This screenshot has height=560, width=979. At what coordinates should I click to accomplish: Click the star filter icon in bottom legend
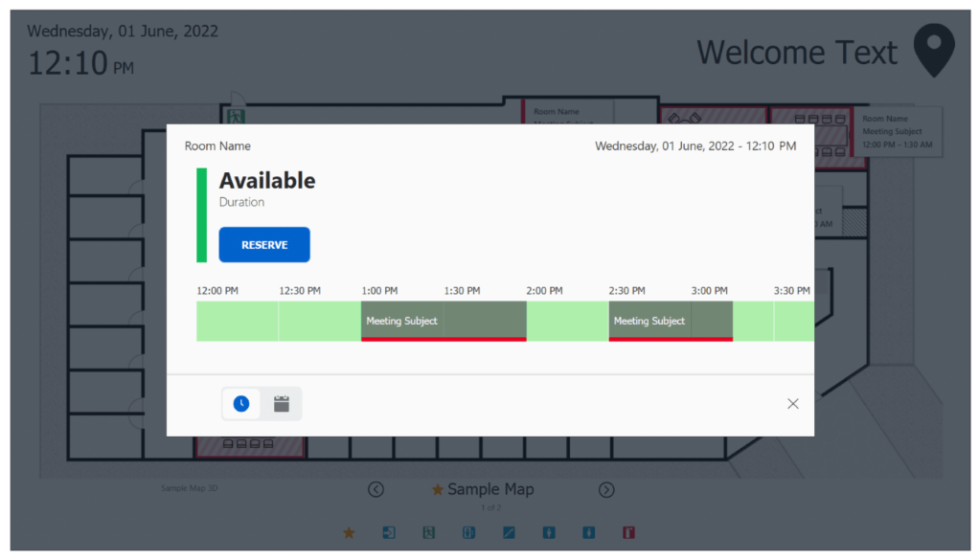click(350, 532)
